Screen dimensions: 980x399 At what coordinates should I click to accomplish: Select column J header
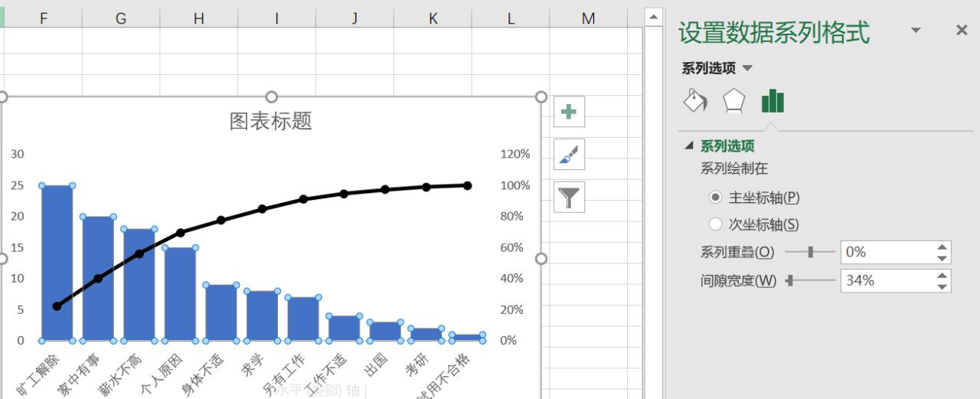[354, 18]
